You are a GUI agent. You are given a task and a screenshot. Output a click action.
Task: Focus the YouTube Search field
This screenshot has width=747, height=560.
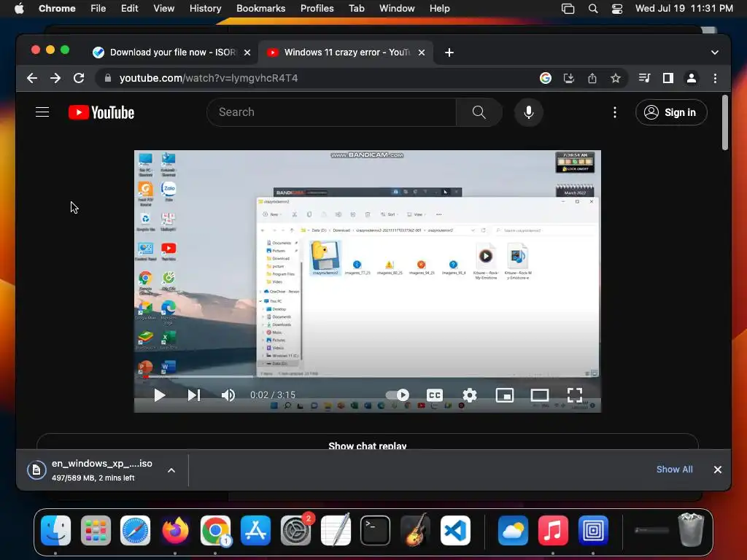coord(331,112)
